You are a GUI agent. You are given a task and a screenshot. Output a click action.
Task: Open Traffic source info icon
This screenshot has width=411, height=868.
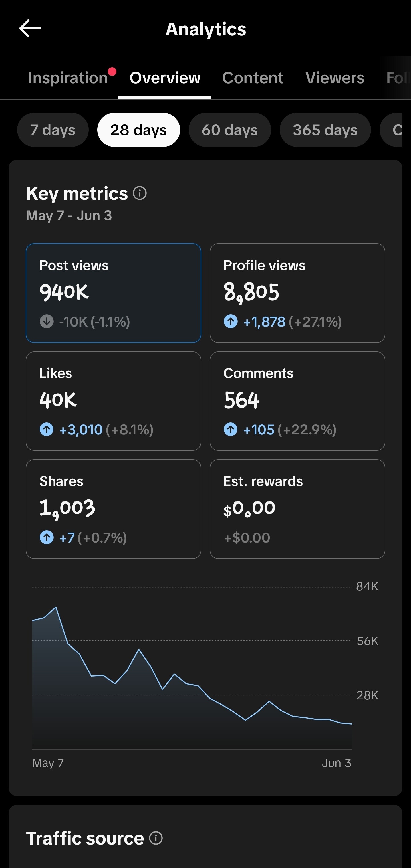point(156,838)
